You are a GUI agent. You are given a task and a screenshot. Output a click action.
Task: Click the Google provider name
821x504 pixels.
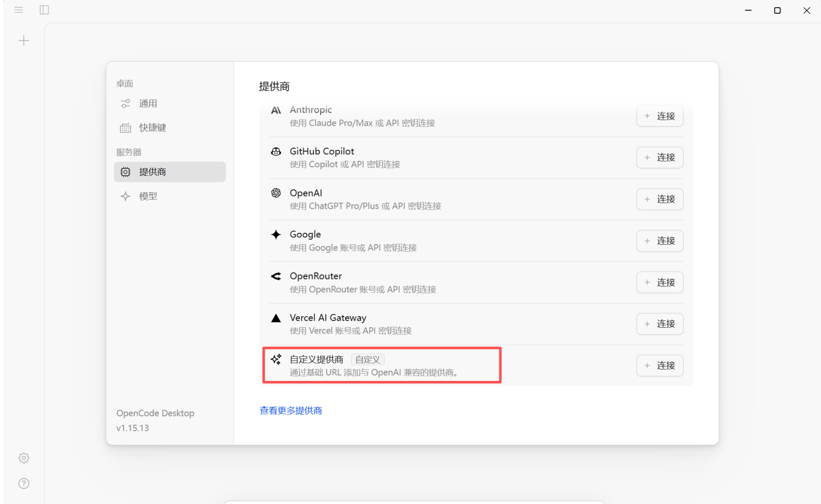tap(305, 235)
